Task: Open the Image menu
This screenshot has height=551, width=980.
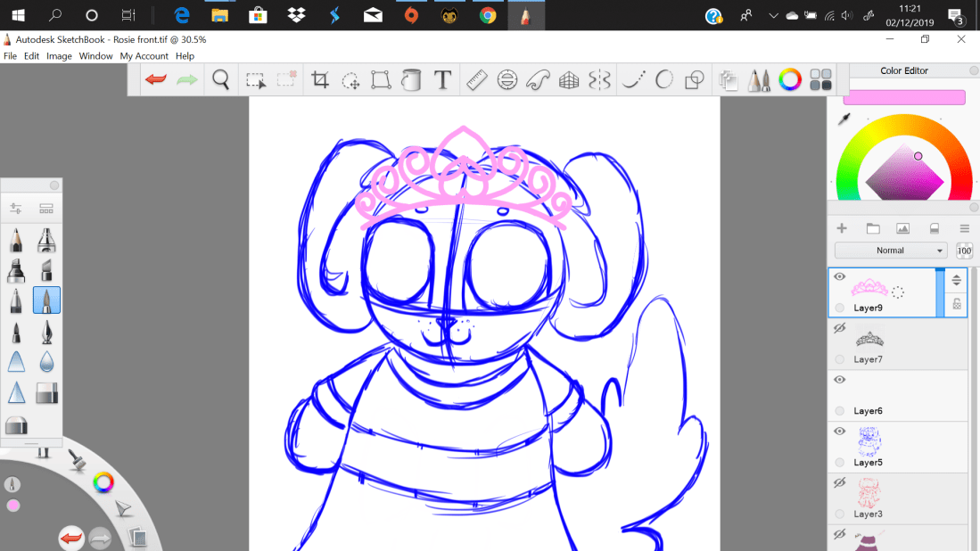Action: click(59, 56)
